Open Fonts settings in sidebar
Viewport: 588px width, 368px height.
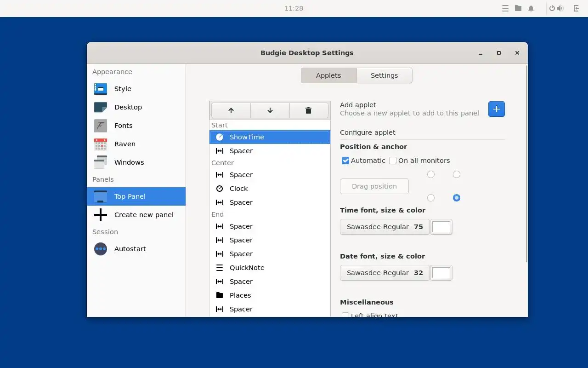tap(136, 126)
